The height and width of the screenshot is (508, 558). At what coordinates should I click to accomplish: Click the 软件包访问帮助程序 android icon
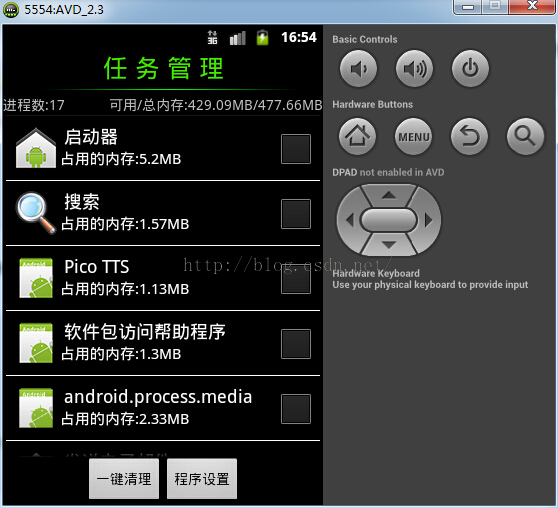[x=36, y=343]
